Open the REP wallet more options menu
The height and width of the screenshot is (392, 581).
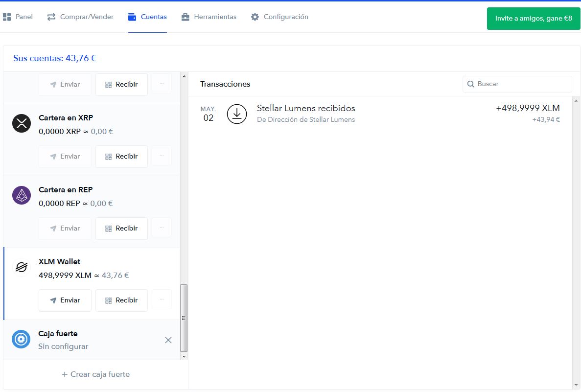coord(162,228)
